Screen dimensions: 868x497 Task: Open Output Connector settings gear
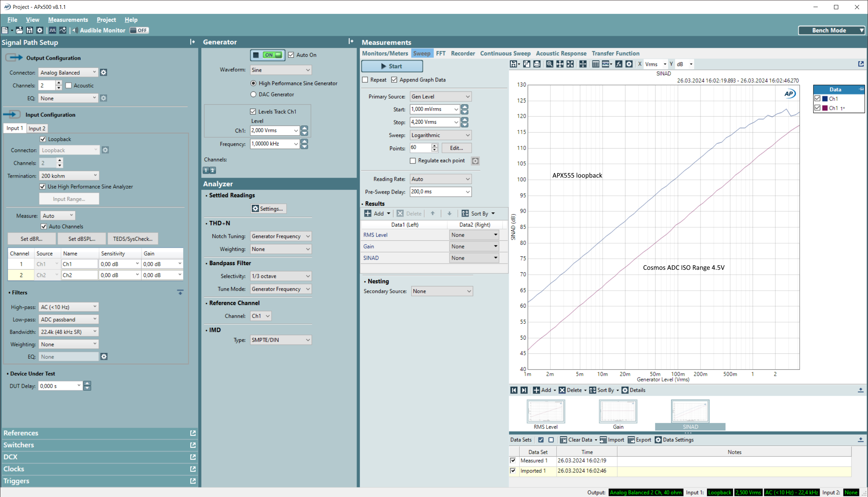click(x=103, y=73)
